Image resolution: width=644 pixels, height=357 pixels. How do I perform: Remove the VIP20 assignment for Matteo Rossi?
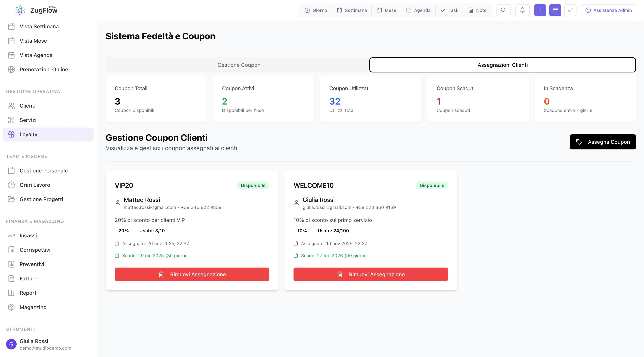point(192,274)
